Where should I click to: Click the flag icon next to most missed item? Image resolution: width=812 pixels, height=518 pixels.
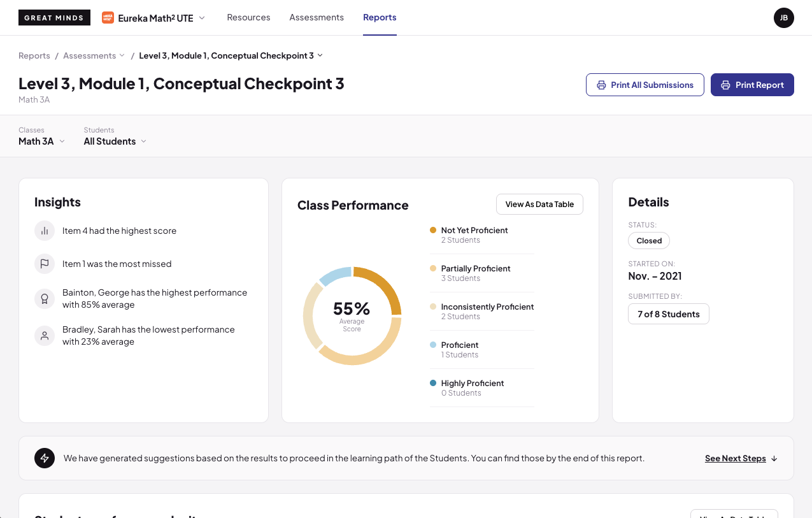coord(45,264)
